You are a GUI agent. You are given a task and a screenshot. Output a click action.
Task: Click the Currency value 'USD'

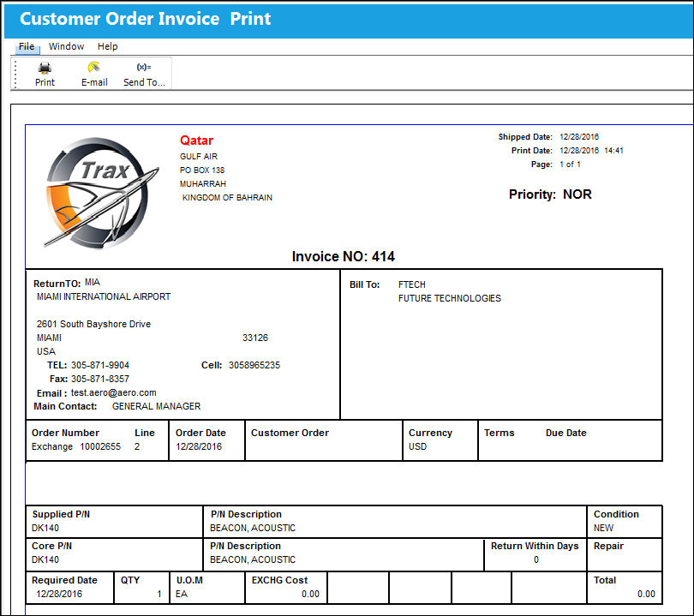click(x=418, y=446)
